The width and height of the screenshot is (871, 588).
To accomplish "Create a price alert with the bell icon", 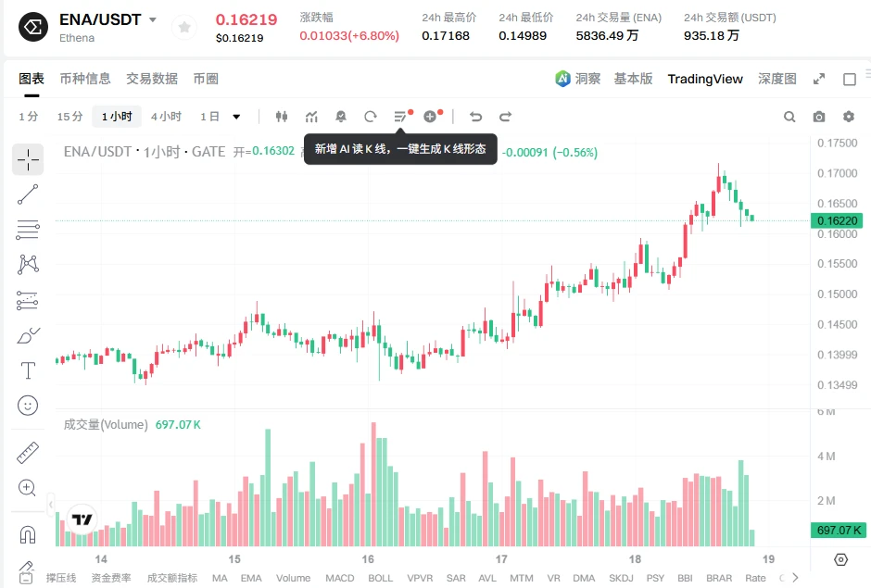I will point(341,117).
